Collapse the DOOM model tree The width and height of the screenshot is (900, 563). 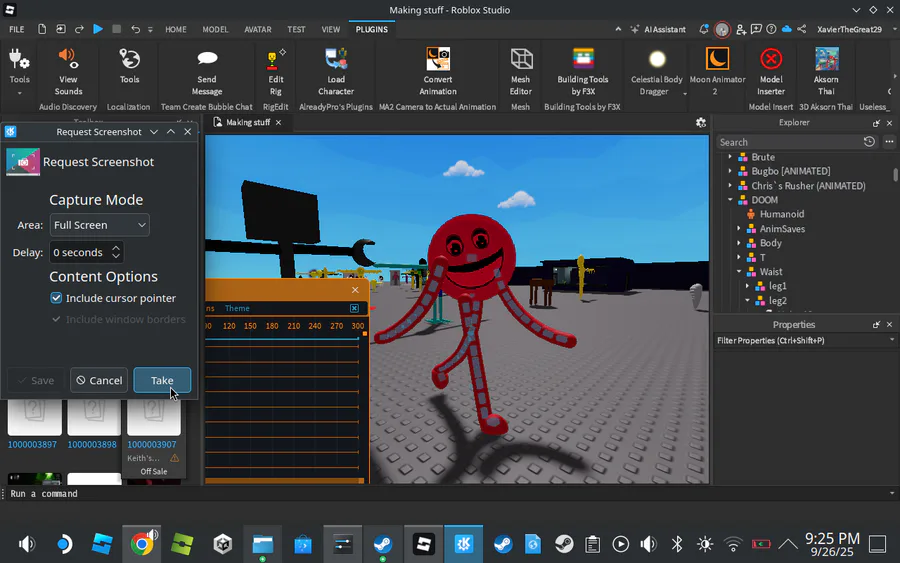730,200
